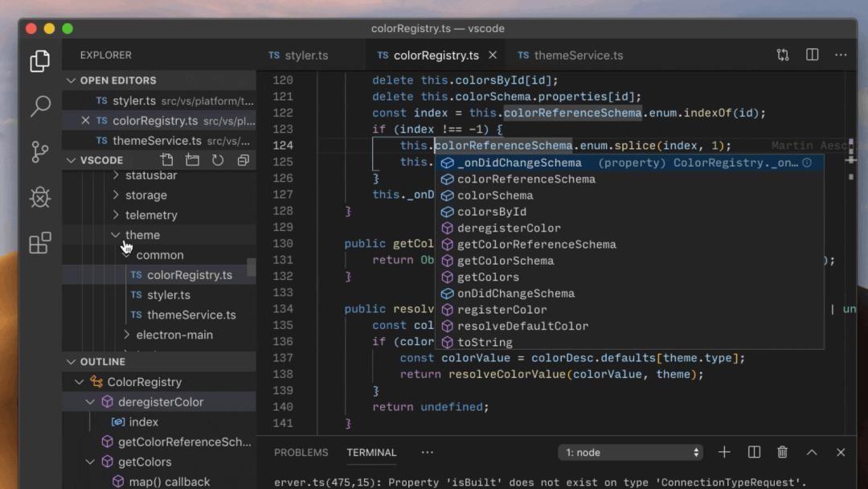This screenshot has width=868, height=489.
Task: Open the Source Control view
Action: 39,151
